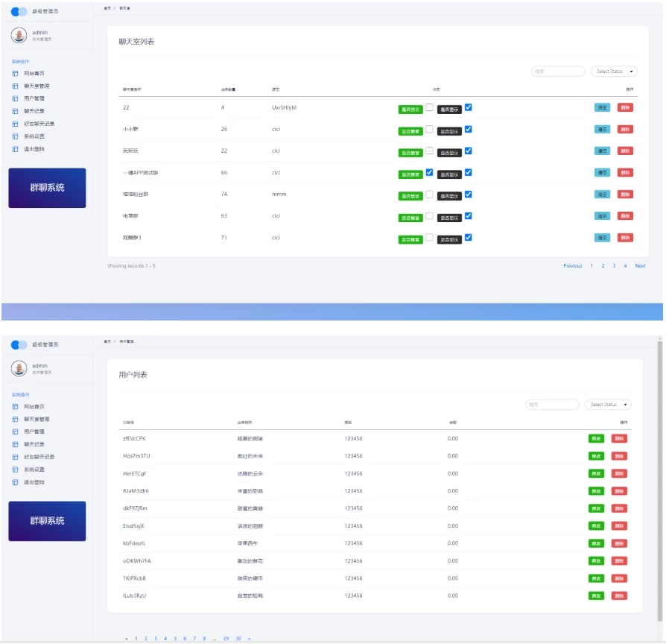
Task: Uncheck the mute checkbox for 一键APP测试群
Action: point(429,172)
